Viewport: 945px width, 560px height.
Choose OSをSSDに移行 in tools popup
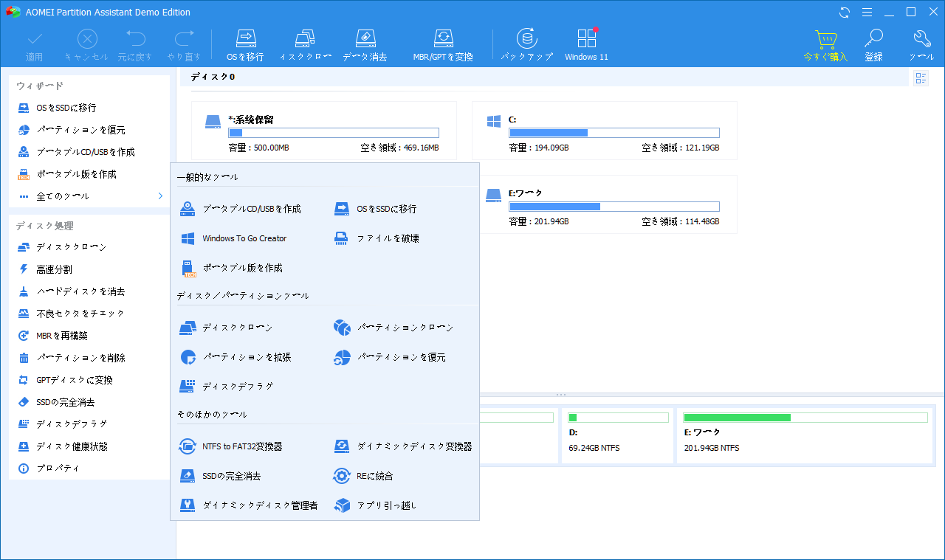point(376,209)
